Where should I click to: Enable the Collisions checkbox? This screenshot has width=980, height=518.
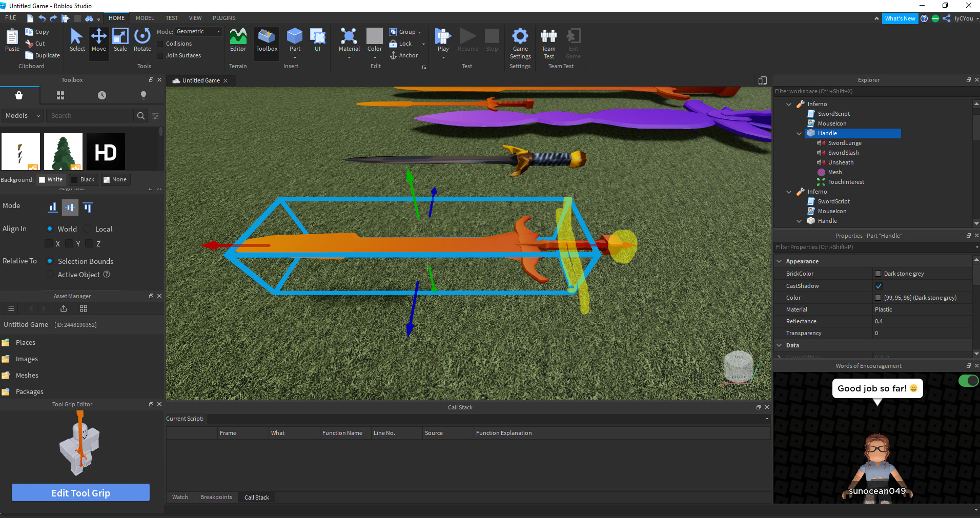pyautogui.click(x=160, y=44)
